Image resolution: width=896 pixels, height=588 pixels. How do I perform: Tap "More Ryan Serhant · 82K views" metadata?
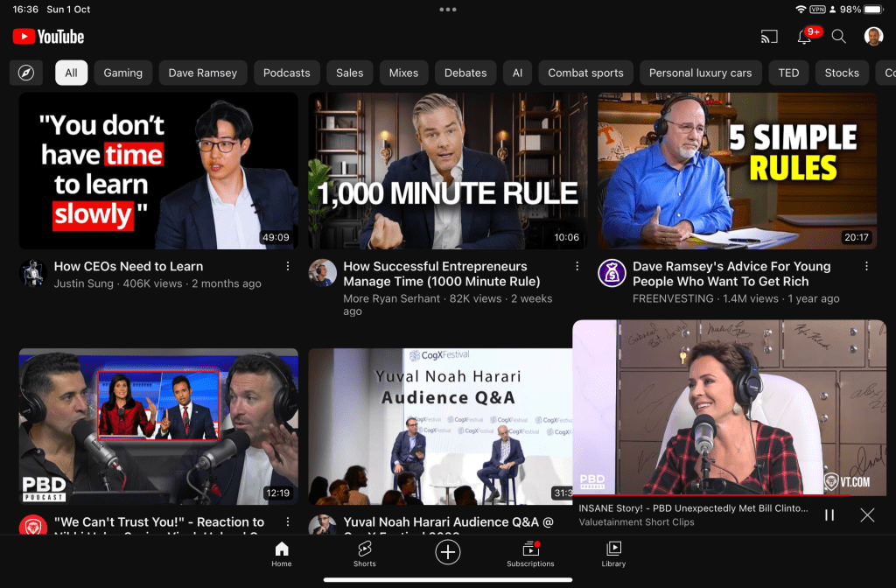pyautogui.click(x=448, y=304)
